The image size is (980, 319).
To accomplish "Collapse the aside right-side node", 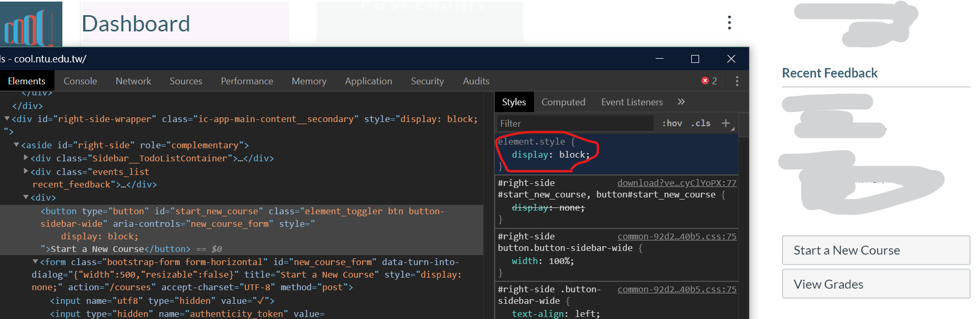I will pos(16,145).
